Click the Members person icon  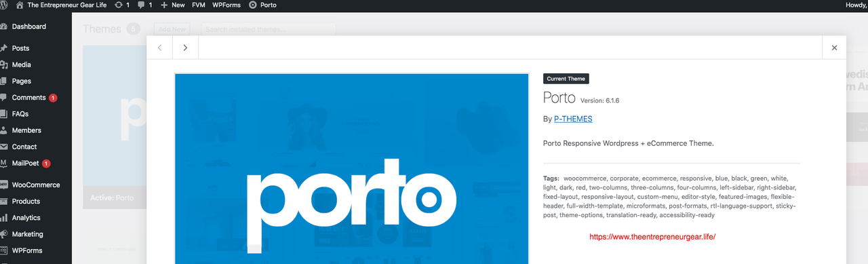[x=4, y=130]
